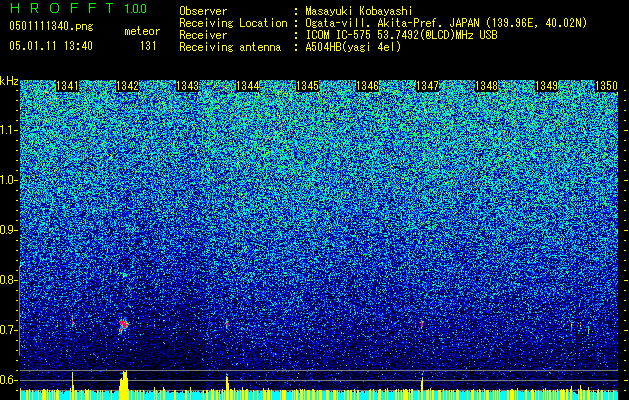629x400 pixels.
Task: Click the 1348 time marker
Action: click(x=486, y=86)
